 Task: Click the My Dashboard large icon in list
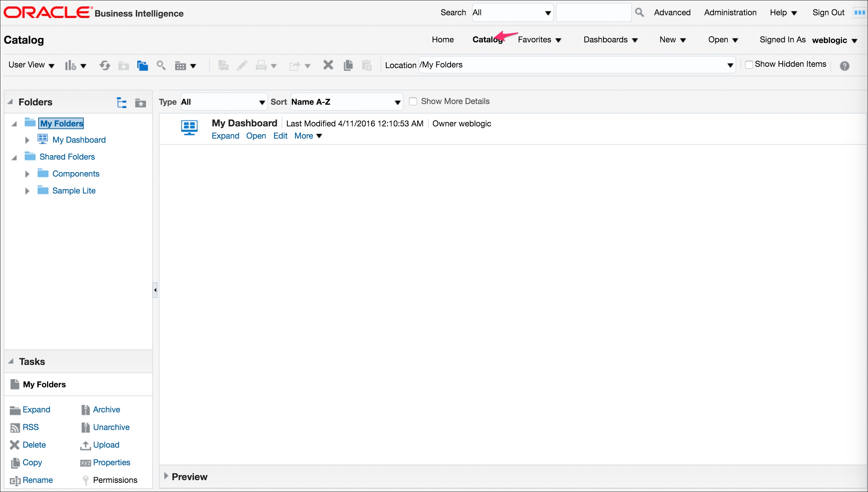click(189, 128)
